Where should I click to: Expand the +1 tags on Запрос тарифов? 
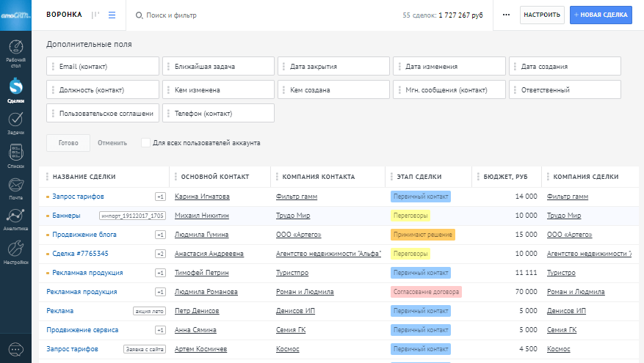click(x=160, y=197)
